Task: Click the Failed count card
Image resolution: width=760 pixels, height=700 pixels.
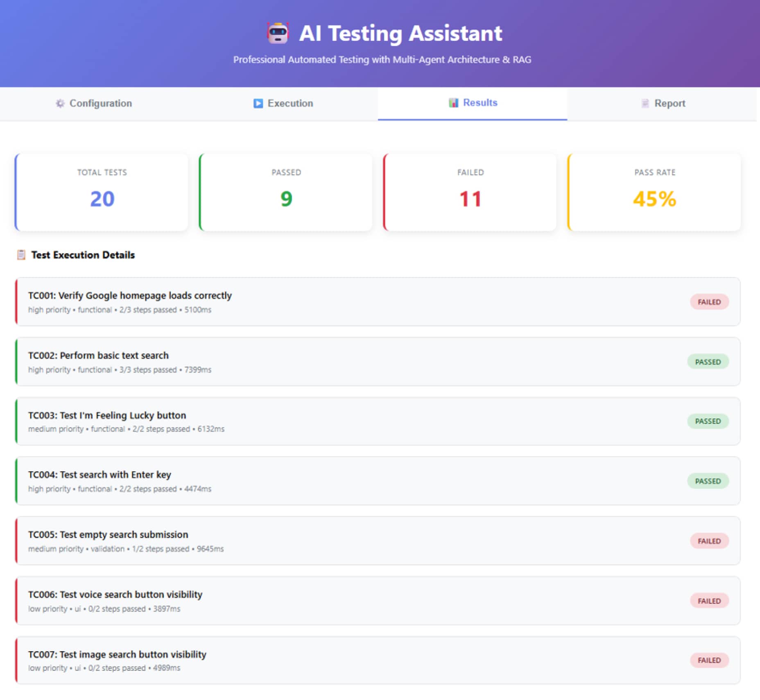Action: (x=470, y=192)
